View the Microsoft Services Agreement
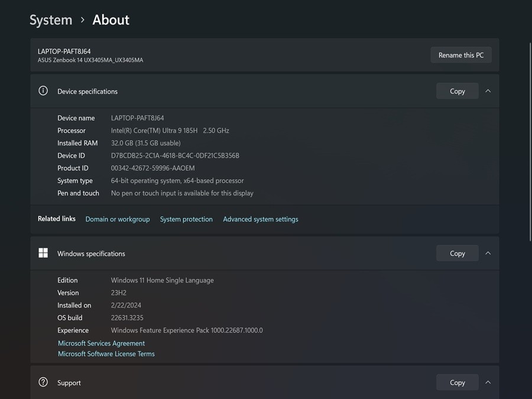The image size is (532, 399). pos(101,343)
